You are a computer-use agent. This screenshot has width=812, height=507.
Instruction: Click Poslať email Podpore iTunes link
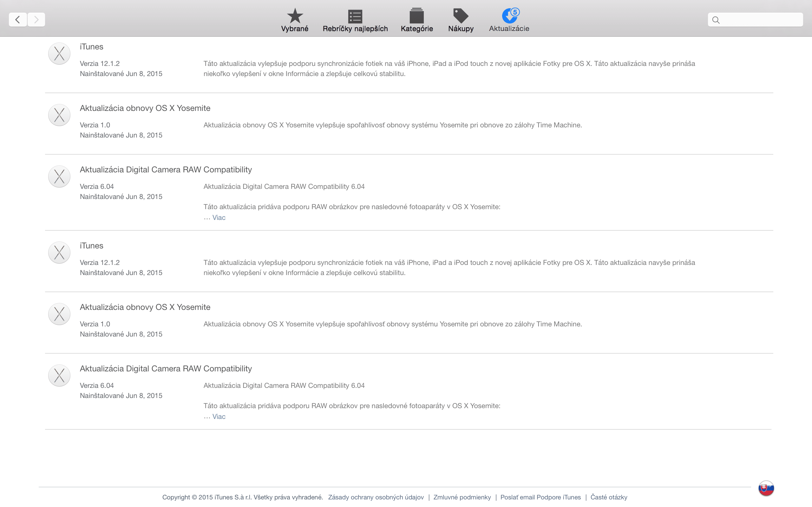click(540, 497)
